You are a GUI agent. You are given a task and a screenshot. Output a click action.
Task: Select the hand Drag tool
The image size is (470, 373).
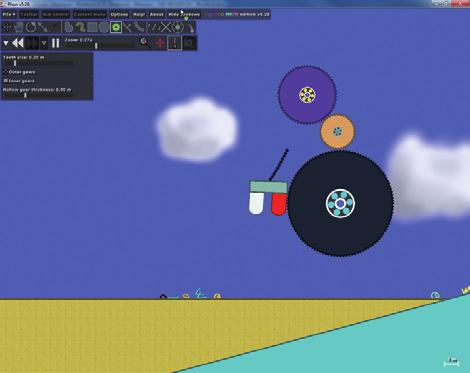[19, 27]
